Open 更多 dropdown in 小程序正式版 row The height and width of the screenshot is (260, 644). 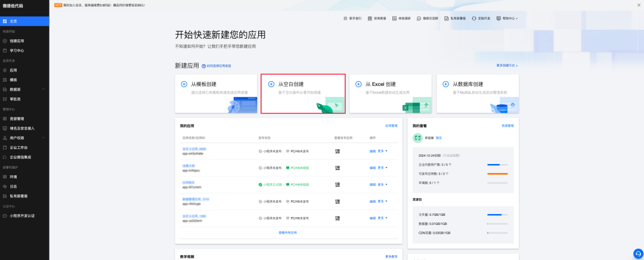pos(382,184)
